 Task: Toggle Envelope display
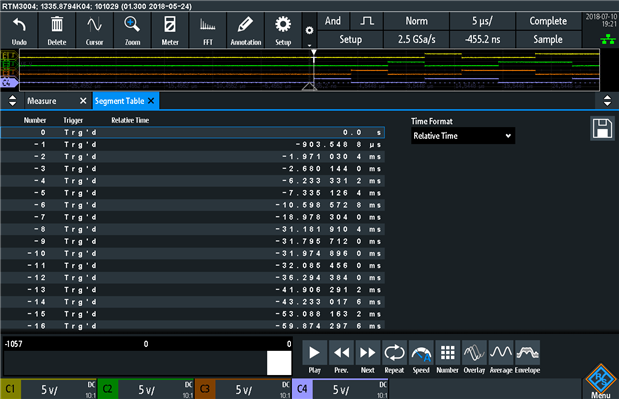(527, 357)
